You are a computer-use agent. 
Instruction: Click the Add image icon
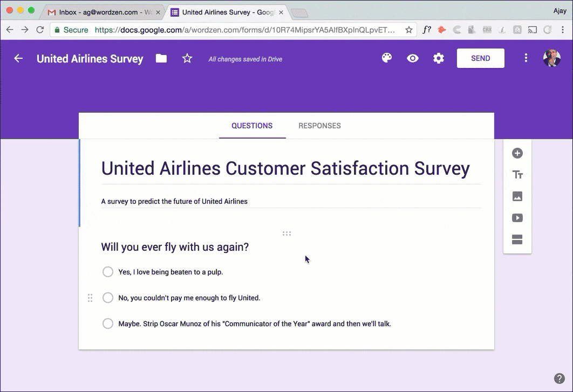coord(517,196)
